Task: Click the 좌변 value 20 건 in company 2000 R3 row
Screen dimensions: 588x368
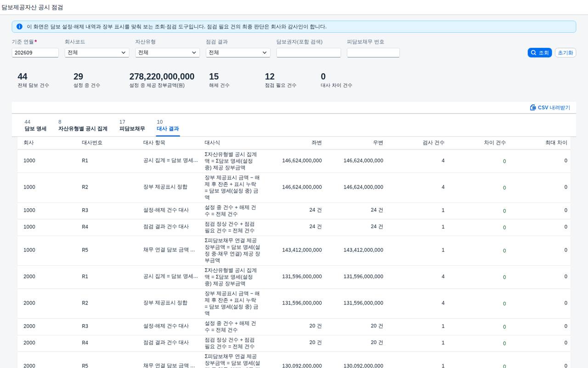Action: (x=316, y=326)
